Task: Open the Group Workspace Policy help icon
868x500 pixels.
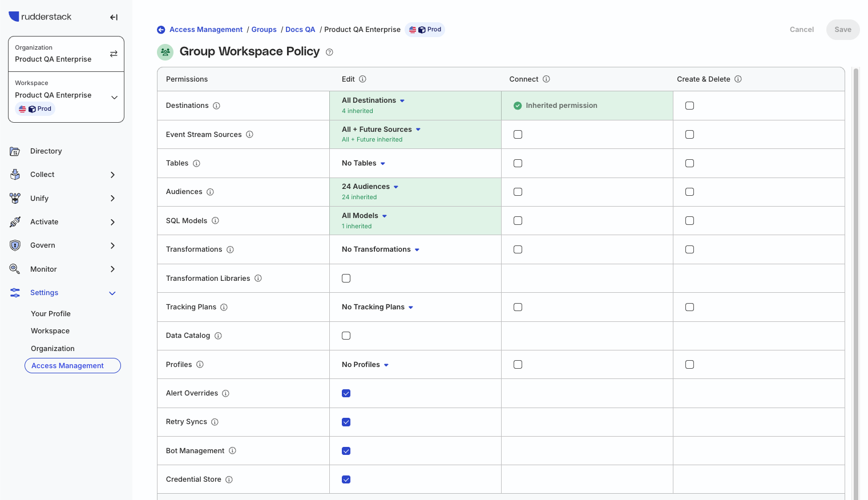Action: pyautogui.click(x=329, y=52)
